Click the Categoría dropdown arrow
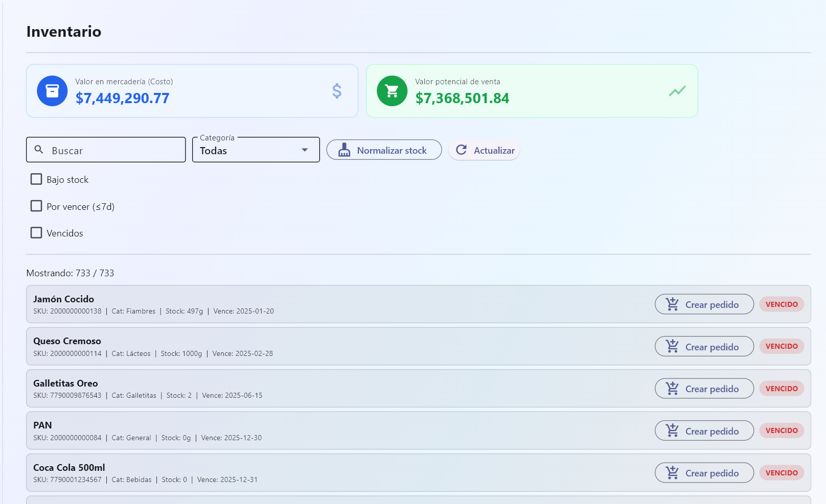 (x=305, y=150)
